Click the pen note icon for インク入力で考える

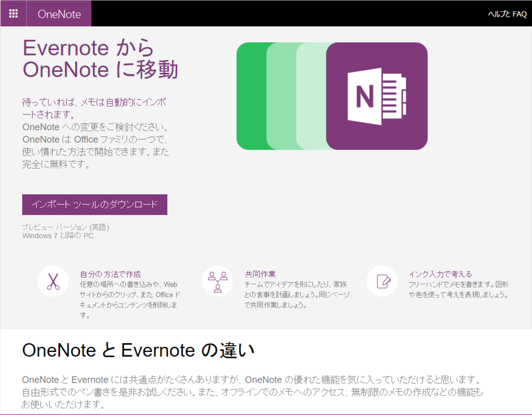pyautogui.click(x=382, y=281)
